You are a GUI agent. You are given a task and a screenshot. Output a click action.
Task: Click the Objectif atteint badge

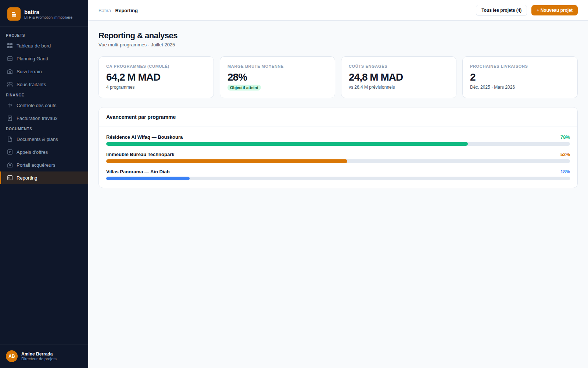click(x=244, y=88)
